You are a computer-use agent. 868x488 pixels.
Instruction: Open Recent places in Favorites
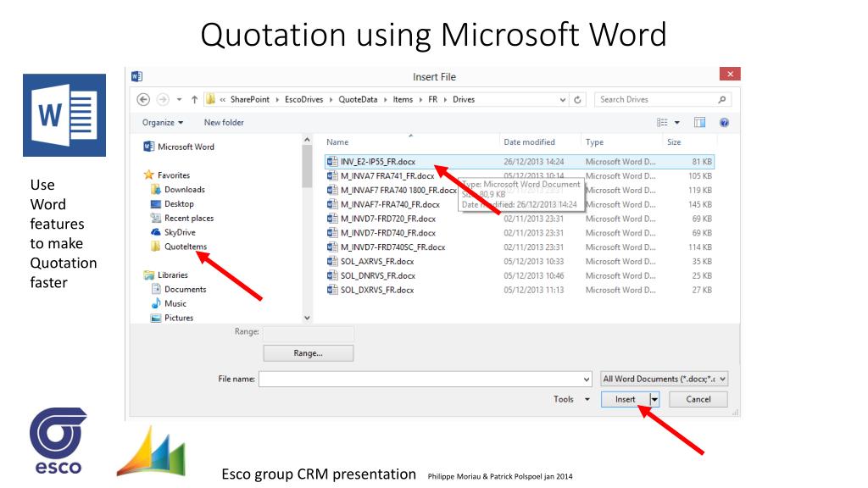point(182,218)
